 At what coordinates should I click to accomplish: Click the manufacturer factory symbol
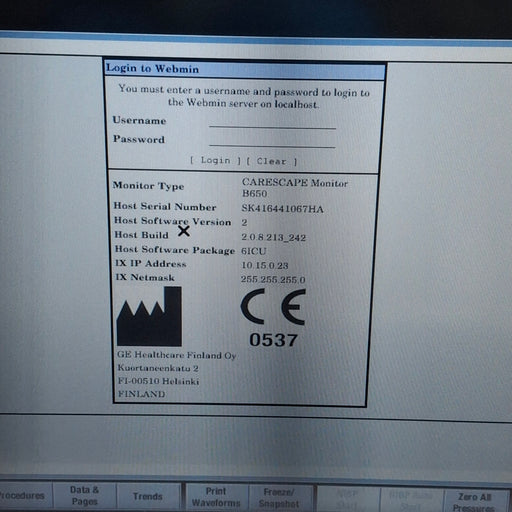tap(149, 316)
